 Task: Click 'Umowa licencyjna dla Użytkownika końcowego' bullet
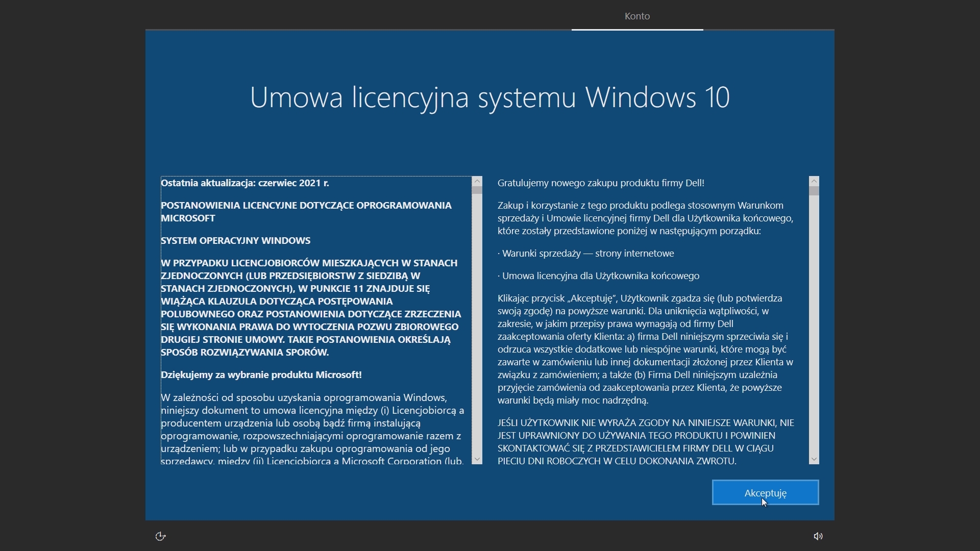pos(599,275)
